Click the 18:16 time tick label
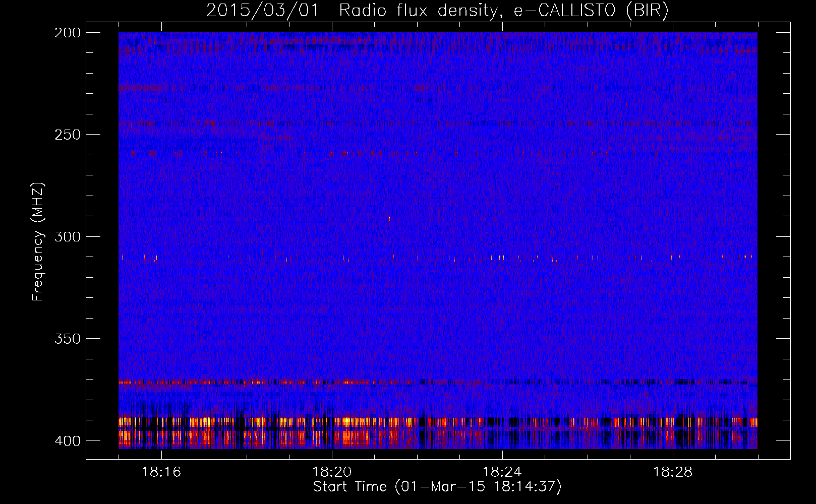The width and height of the screenshot is (816, 504). (161, 472)
